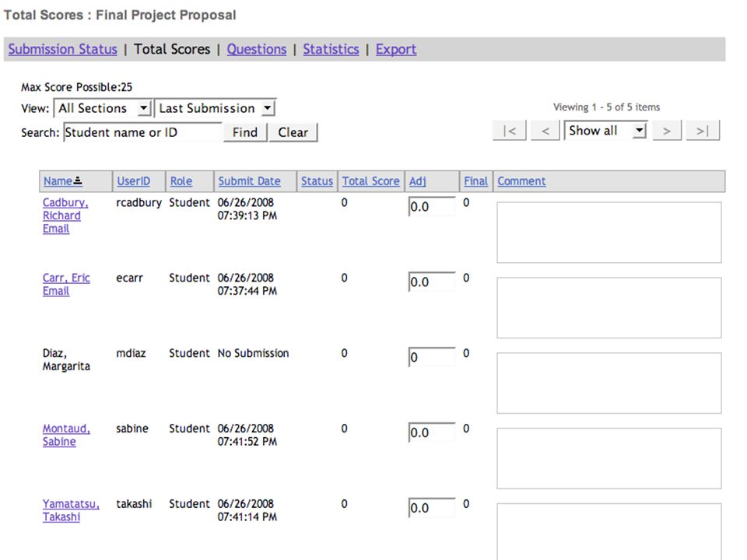747x560 pixels.
Task: Click the 'Viewing 1 - 5 of 5 items' text
Action: coord(606,107)
